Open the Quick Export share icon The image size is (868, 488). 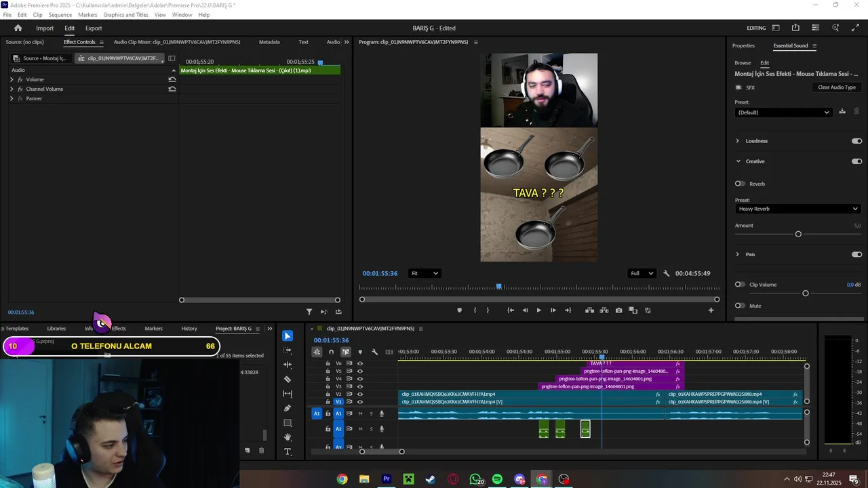[x=795, y=28]
